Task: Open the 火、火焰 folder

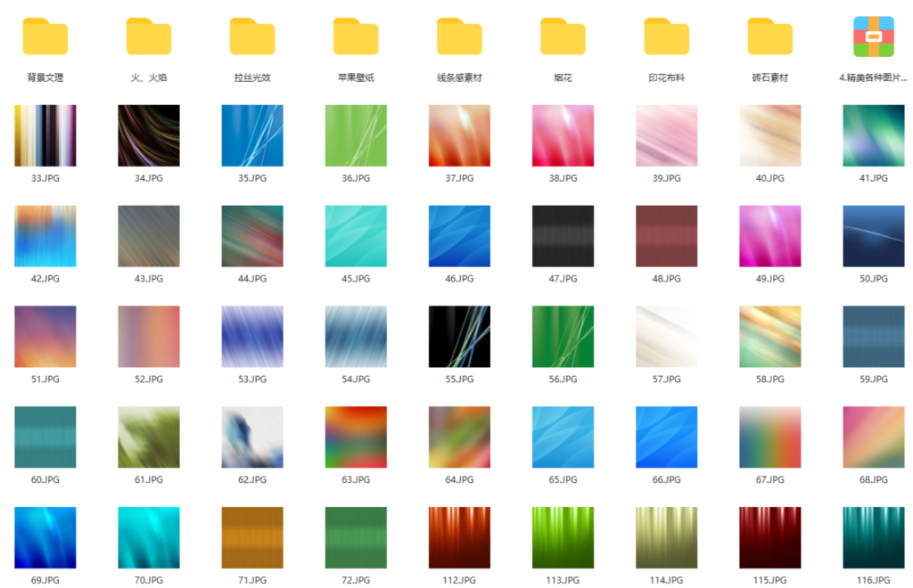Action: (148, 37)
